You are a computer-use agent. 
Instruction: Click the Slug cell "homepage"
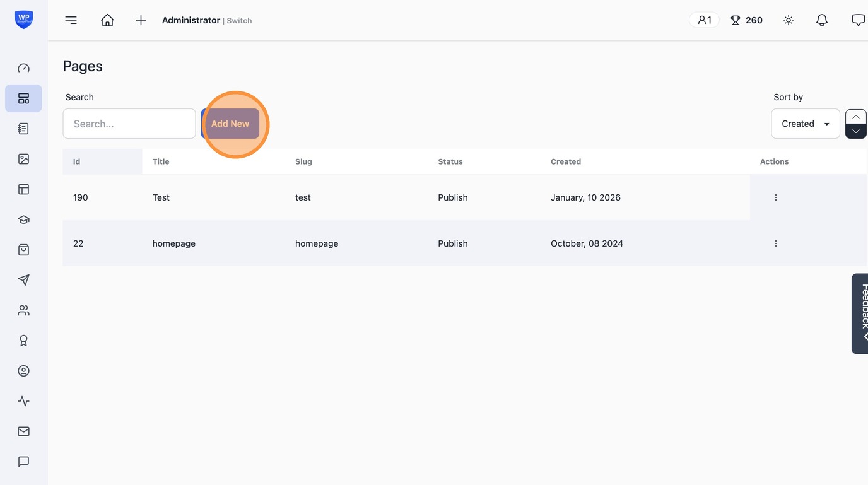coord(317,243)
